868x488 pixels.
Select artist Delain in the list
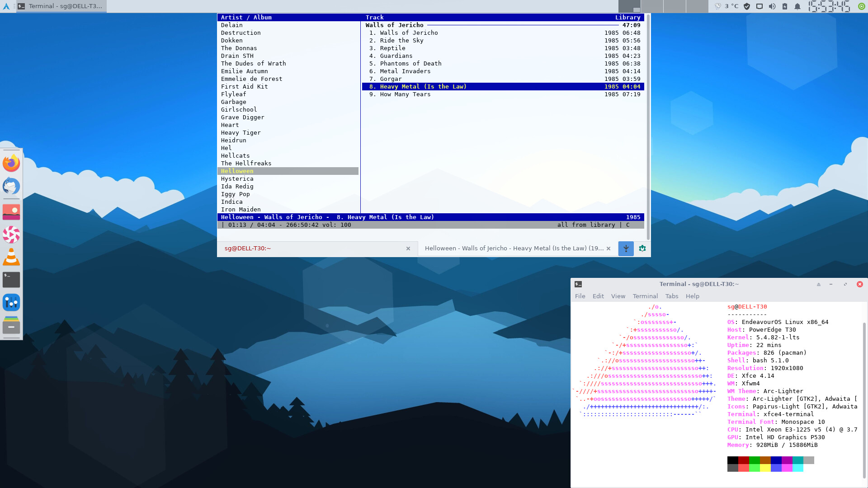point(288,25)
